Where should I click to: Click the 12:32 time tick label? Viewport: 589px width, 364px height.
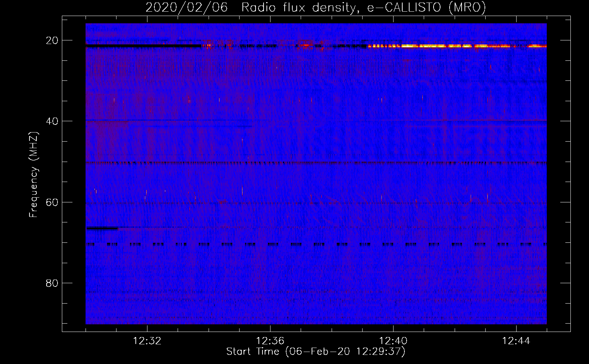tap(147, 341)
